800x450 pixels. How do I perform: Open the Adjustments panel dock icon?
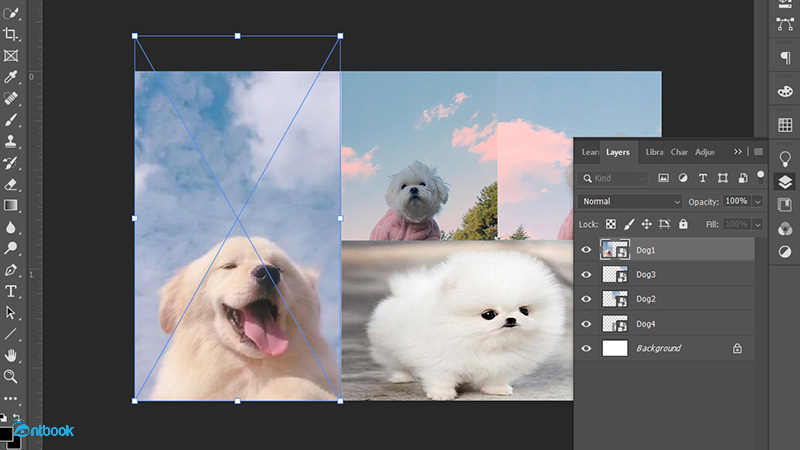785,252
